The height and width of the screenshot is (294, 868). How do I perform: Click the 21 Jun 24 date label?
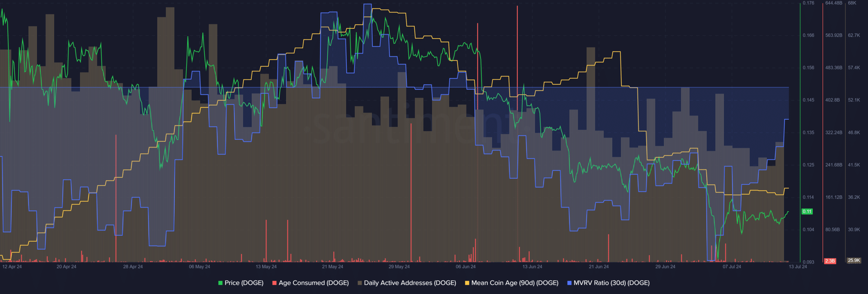598,267
